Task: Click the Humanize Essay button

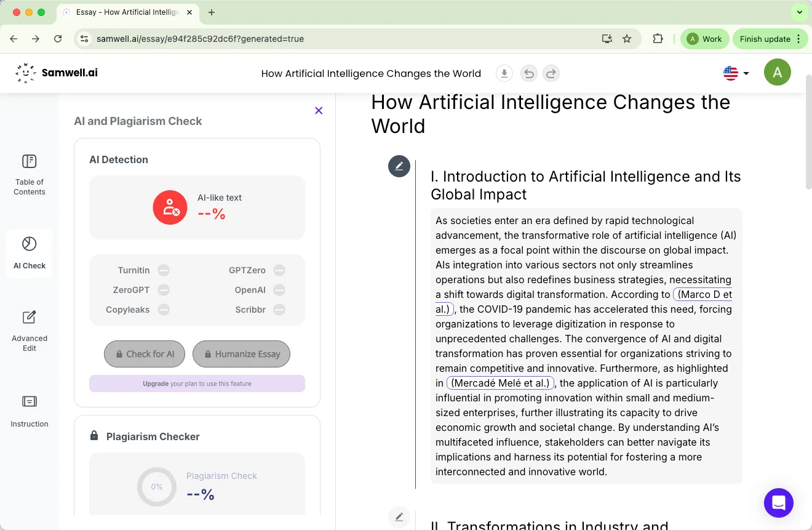Action: click(241, 354)
